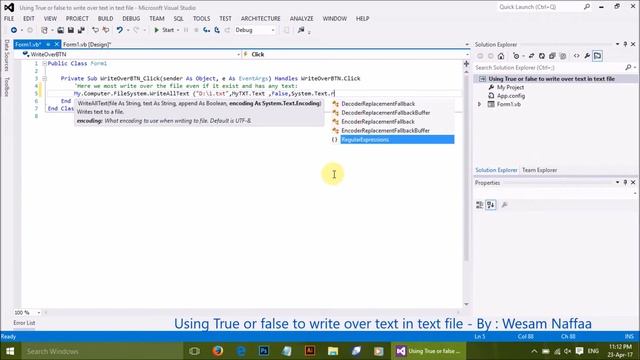Viewport: 640px width, 360px height.
Task: Click the Property Pages wrench in Properties panel
Action: click(504, 205)
